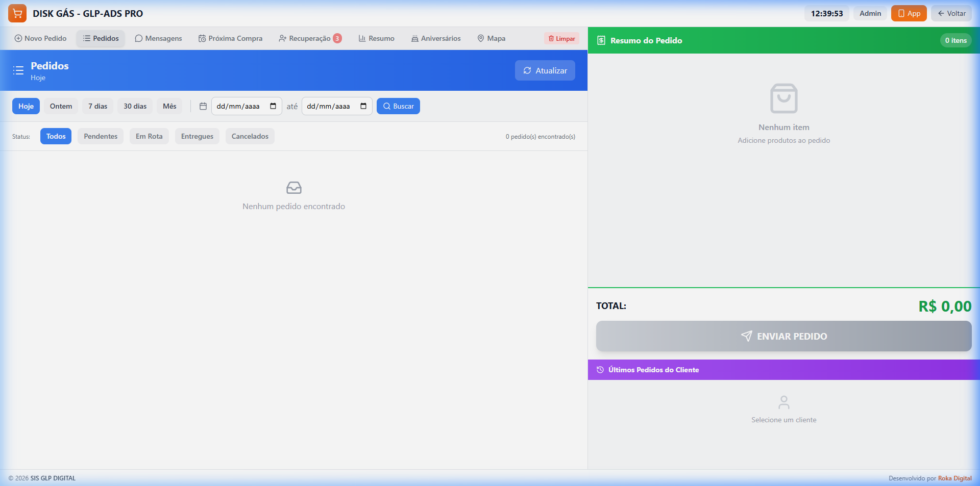Open the start date calendar picker
Screen dimensions: 980x486
click(x=273, y=106)
